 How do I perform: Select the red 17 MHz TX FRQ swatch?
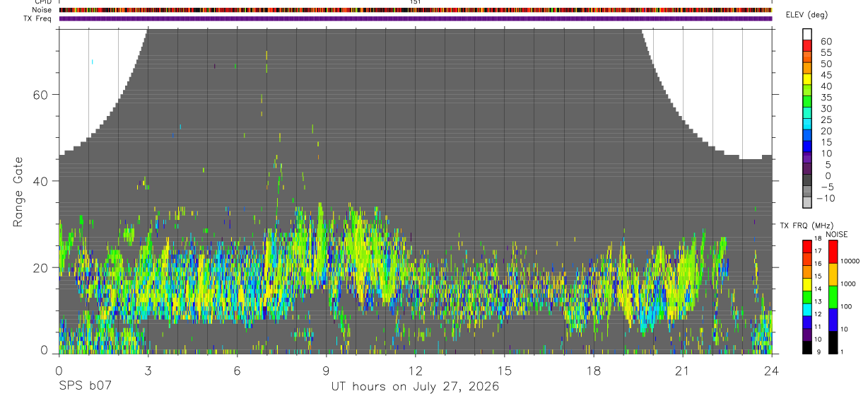tap(807, 247)
